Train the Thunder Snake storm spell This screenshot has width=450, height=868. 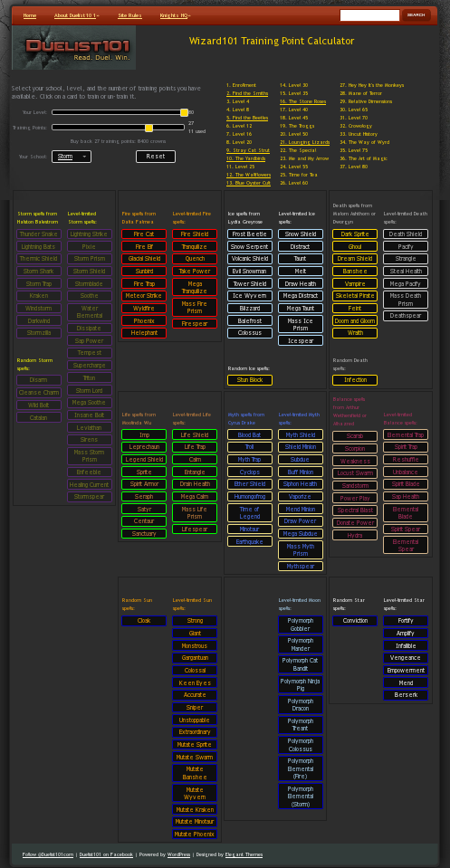tap(39, 234)
